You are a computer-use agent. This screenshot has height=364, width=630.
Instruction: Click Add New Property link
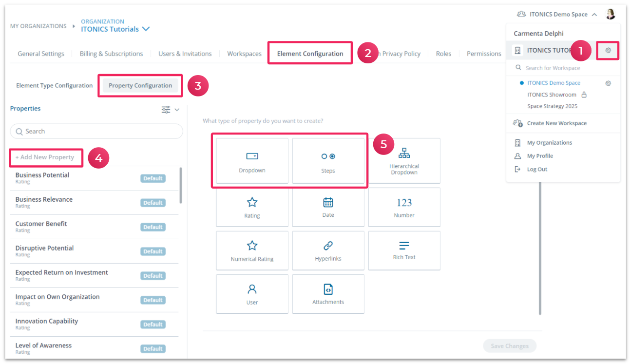pyautogui.click(x=45, y=157)
